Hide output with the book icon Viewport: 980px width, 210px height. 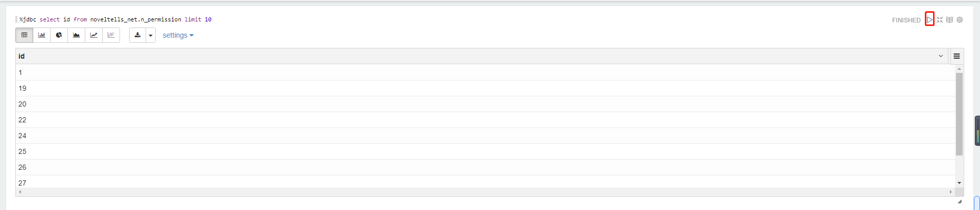click(x=949, y=20)
